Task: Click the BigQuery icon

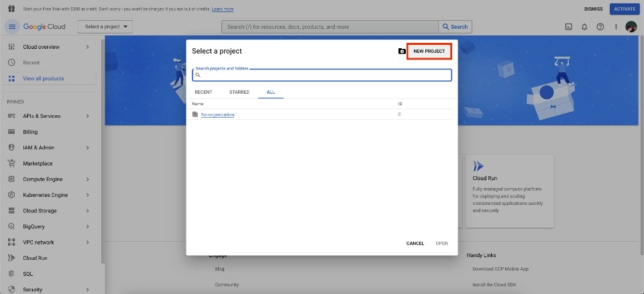Action: tap(11, 226)
